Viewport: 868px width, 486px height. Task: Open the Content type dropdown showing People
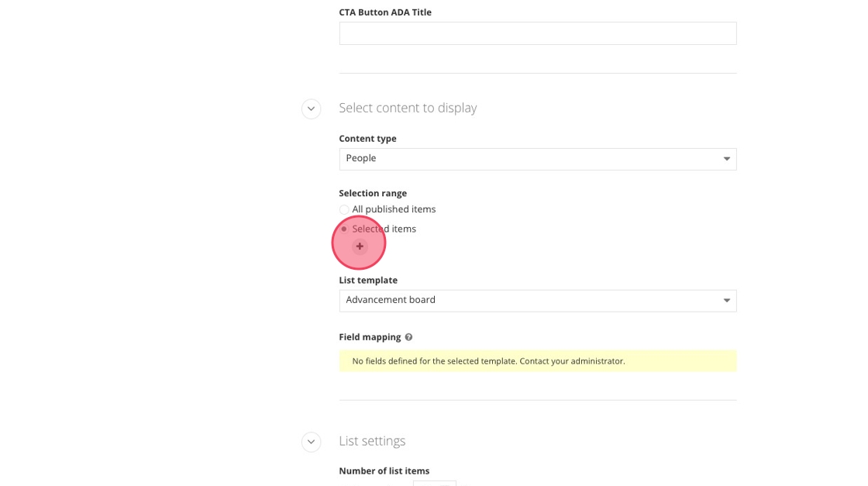coord(537,159)
